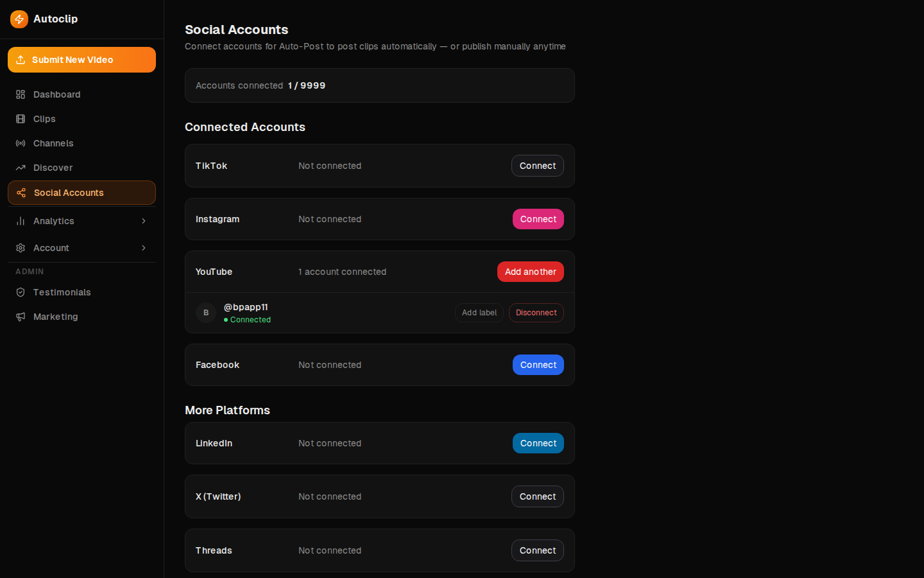Open Analytics in the sidebar
924x578 pixels.
pos(81,221)
